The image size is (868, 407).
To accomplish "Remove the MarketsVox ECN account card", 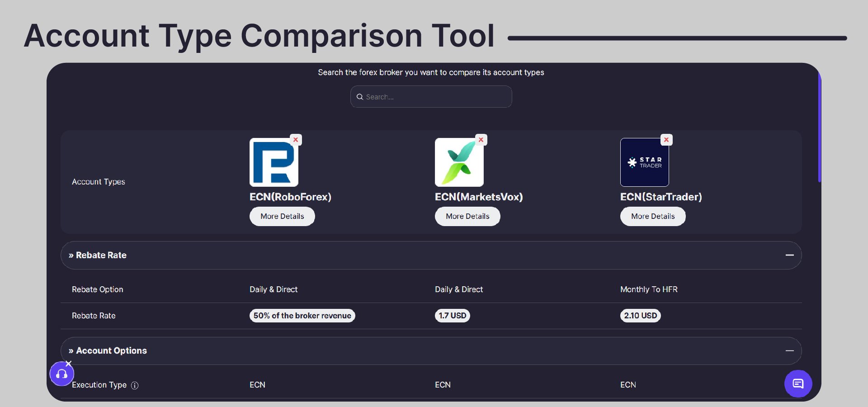I will 481,140.
